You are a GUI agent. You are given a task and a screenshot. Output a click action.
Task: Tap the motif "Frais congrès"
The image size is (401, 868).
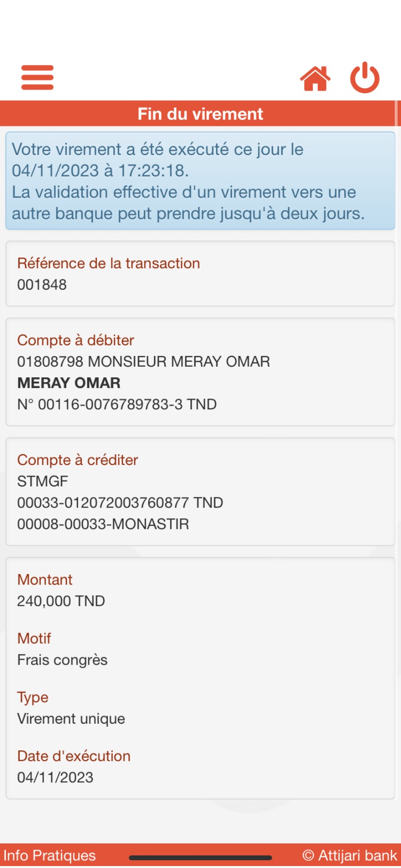[x=62, y=660]
